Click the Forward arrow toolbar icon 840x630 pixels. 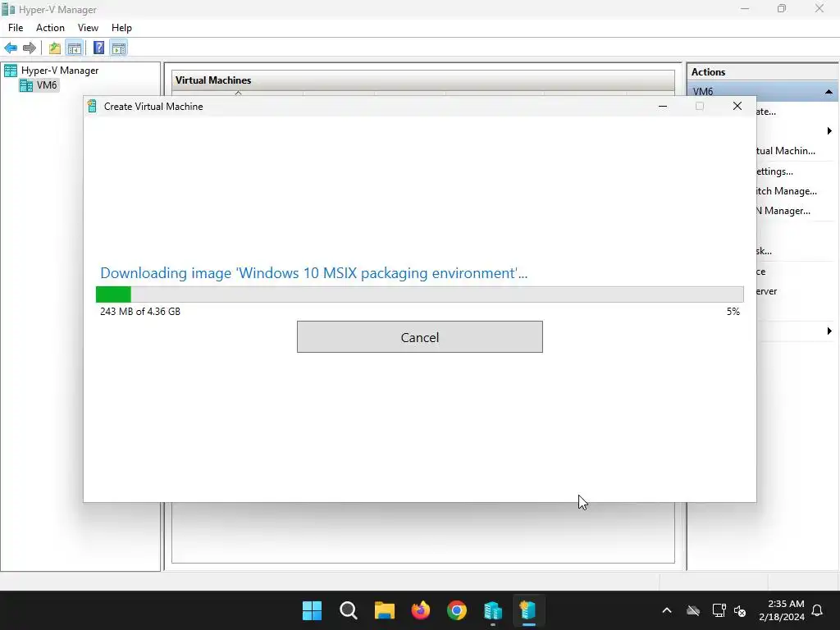point(30,48)
